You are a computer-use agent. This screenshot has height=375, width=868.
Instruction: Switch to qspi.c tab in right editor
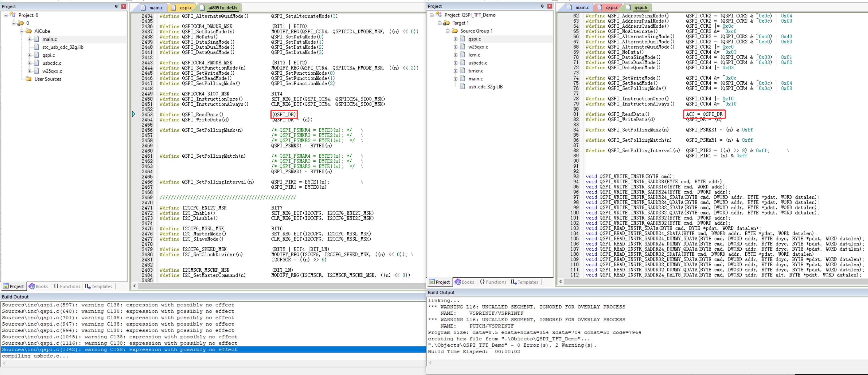[x=608, y=7]
